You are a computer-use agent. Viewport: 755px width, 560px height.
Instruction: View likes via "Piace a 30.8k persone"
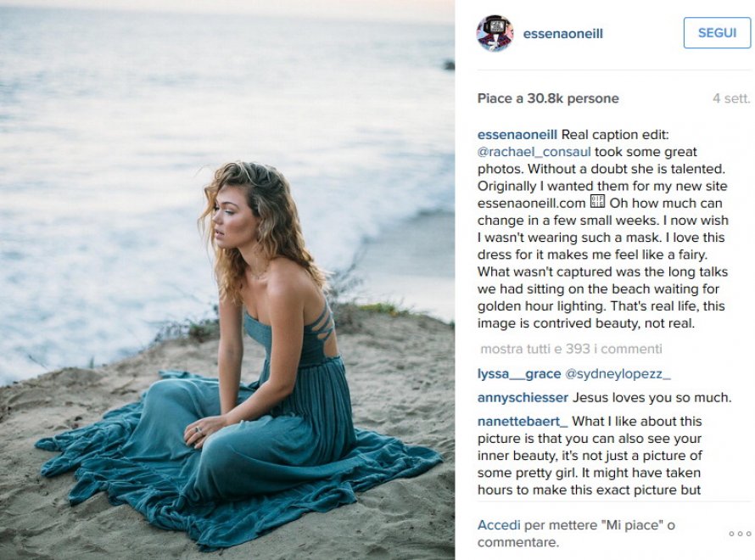click(x=548, y=98)
